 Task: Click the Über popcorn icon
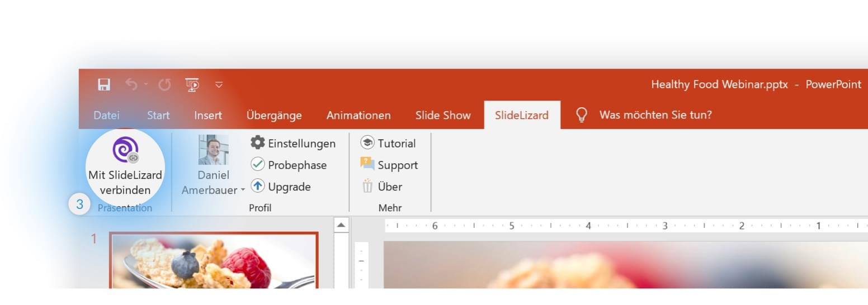click(x=367, y=187)
